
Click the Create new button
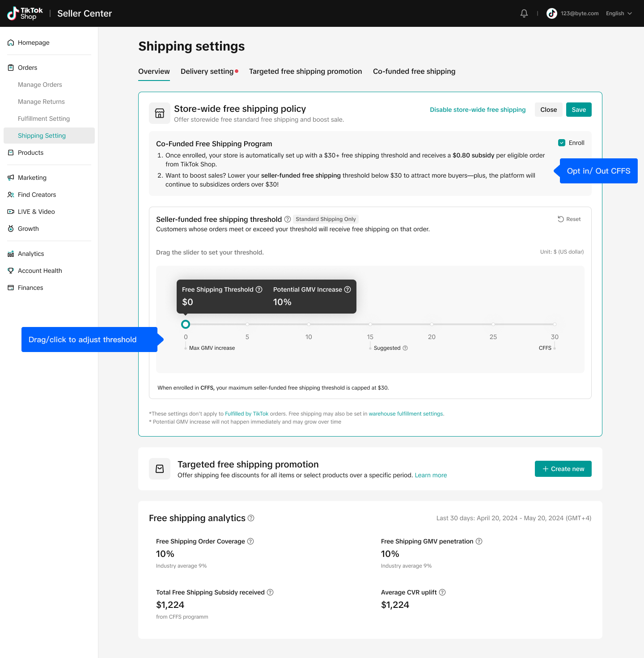tap(563, 469)
